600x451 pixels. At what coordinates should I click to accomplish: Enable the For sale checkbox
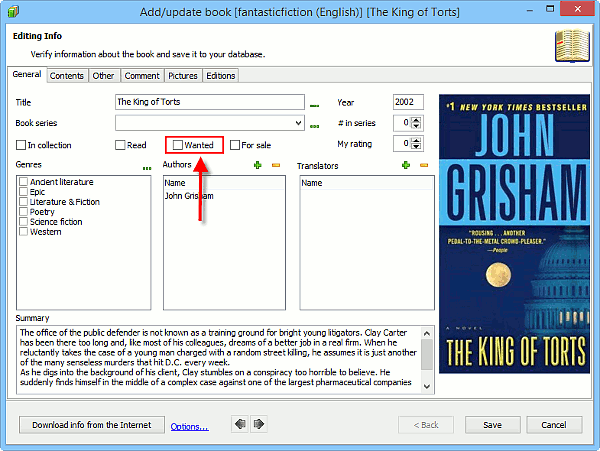(235, 145)
